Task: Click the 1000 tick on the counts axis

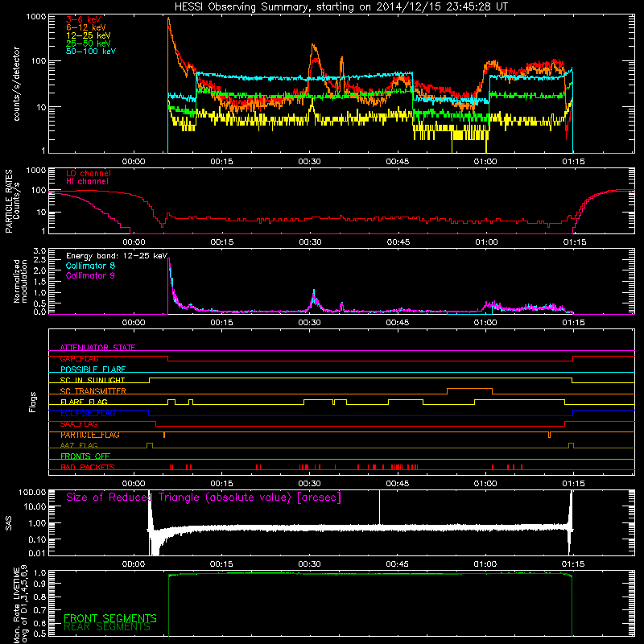Action: [x=36, y=17]
